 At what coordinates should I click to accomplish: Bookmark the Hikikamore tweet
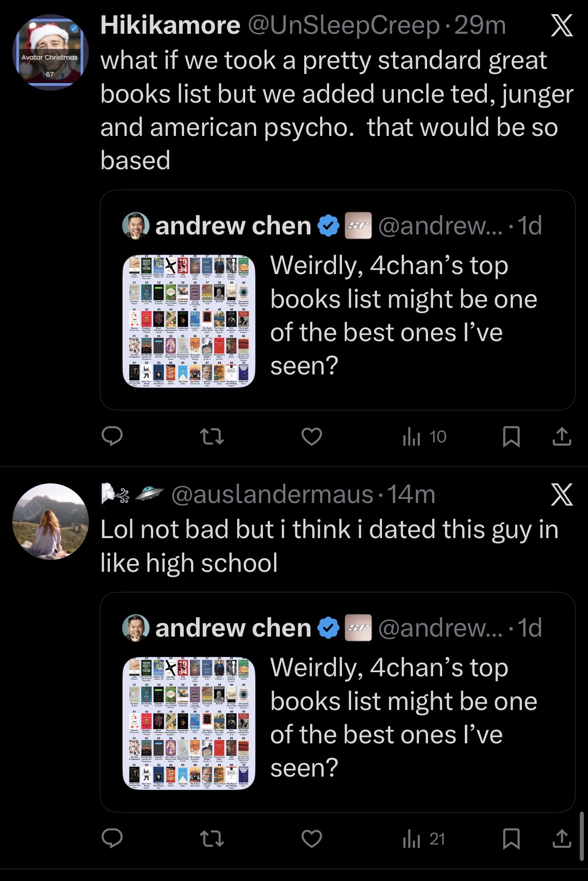click(x=511, y=436)
